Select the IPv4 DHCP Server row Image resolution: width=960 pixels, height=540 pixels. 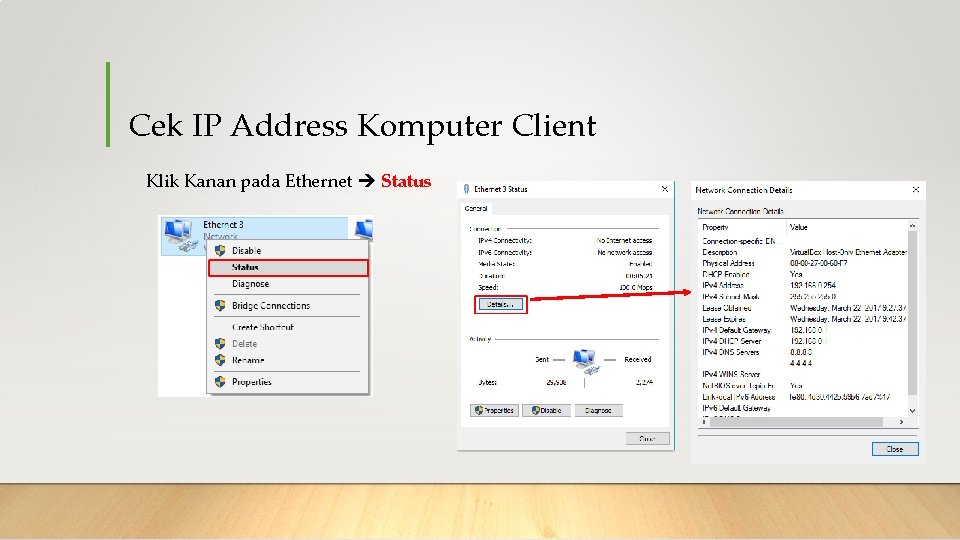(x=803, y=341)
